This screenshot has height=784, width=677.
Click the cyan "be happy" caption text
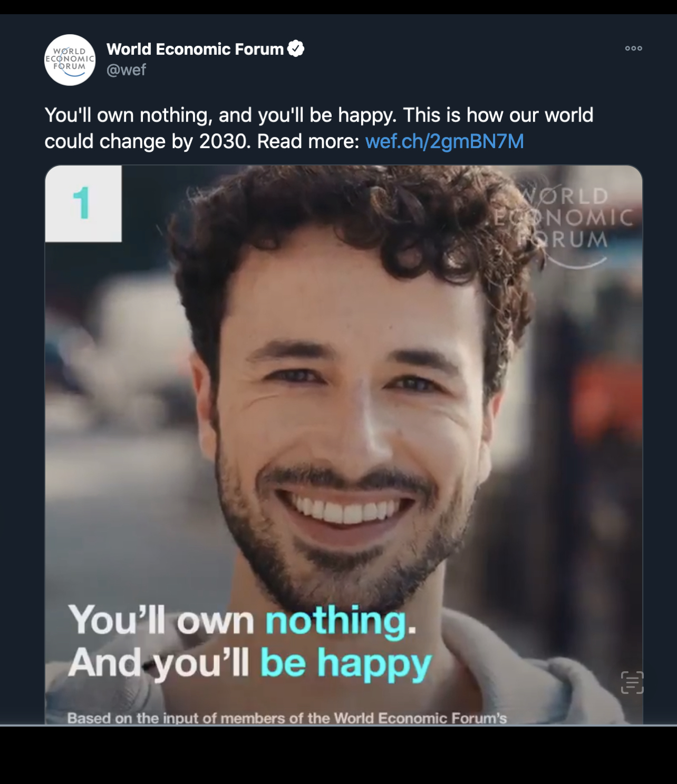346,663
